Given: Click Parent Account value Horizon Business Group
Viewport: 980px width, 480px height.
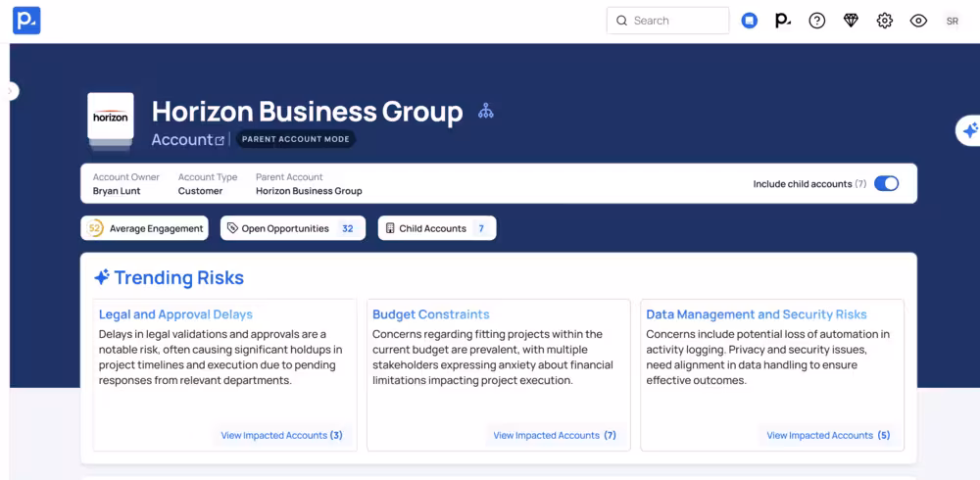Looking at the screenshot, I should pos(309,191).
